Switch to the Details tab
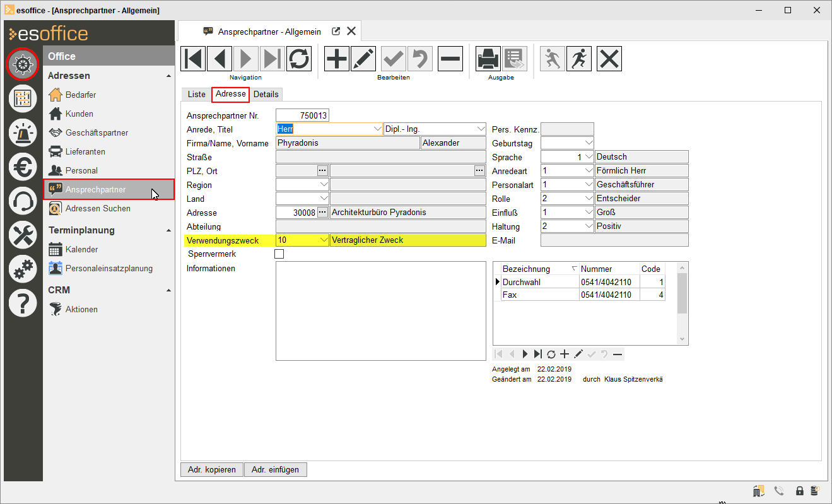 (x=266, y=94)
